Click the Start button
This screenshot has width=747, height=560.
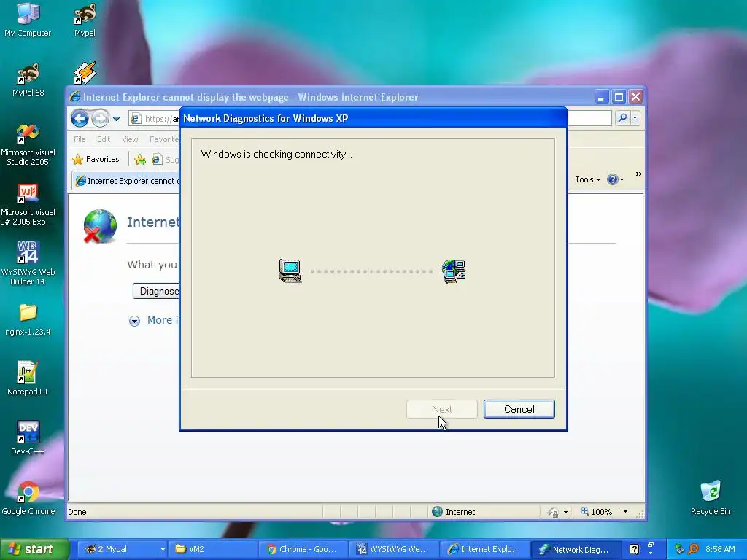tap(34, 550)
